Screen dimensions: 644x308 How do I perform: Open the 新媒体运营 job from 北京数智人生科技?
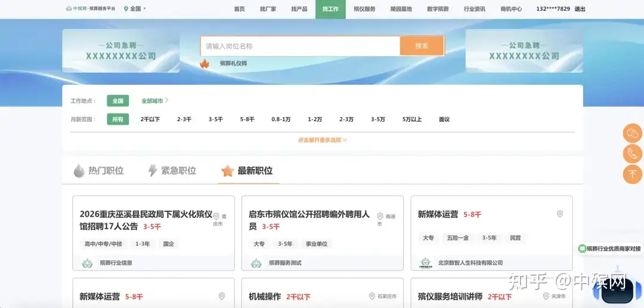coord(438,214)
